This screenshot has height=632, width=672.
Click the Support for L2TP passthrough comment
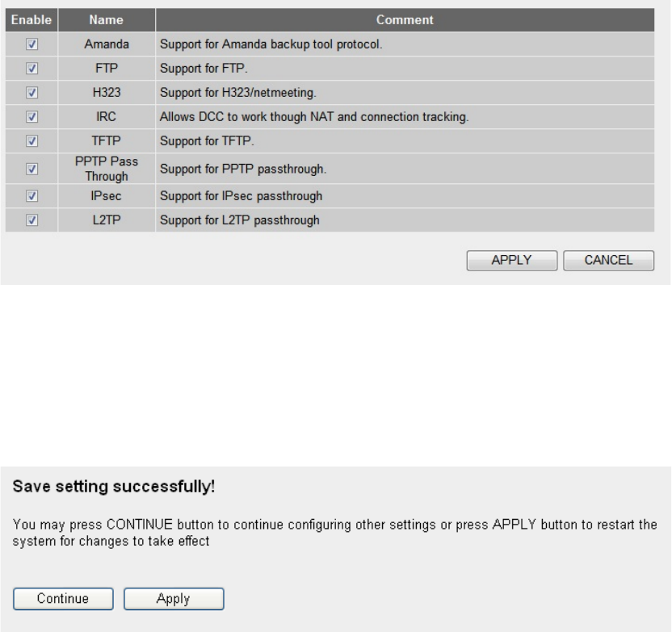240,220
